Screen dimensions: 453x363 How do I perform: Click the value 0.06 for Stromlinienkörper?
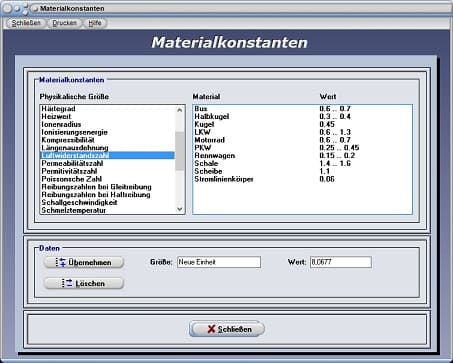pyautogui.click(x=327, y=179)
